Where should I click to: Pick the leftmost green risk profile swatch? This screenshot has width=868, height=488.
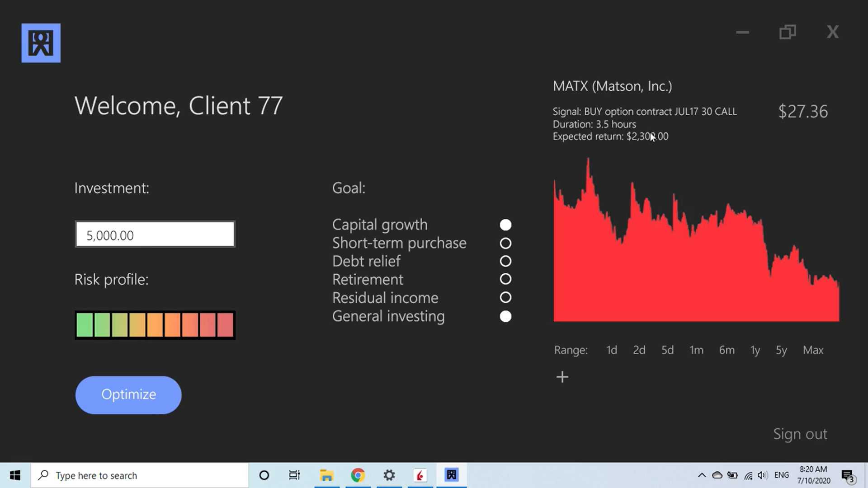coord(85,325)
